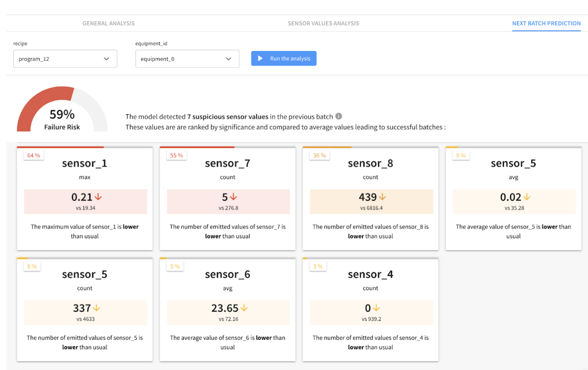Image resolution: width=588 pixels, height=370 pixels.
Task: Expand the equipment_id selector
Action: click(187, 59)
